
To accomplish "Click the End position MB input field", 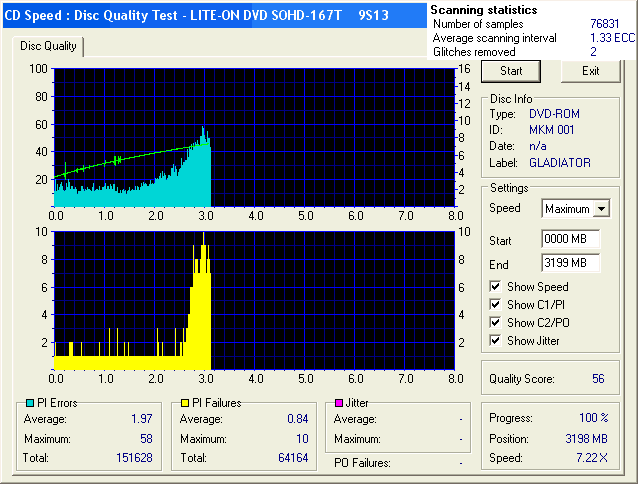I will (569, 264).
